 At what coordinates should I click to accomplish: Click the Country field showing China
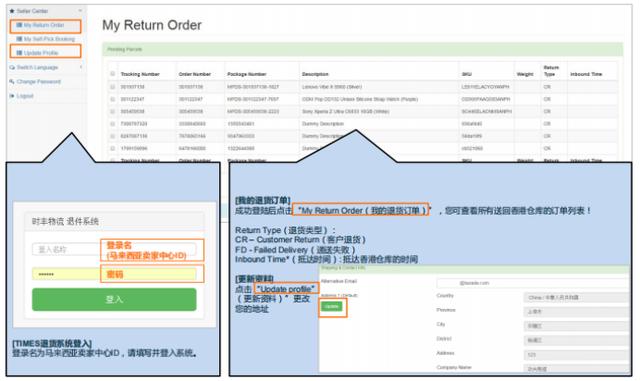[x=576, y=297]
